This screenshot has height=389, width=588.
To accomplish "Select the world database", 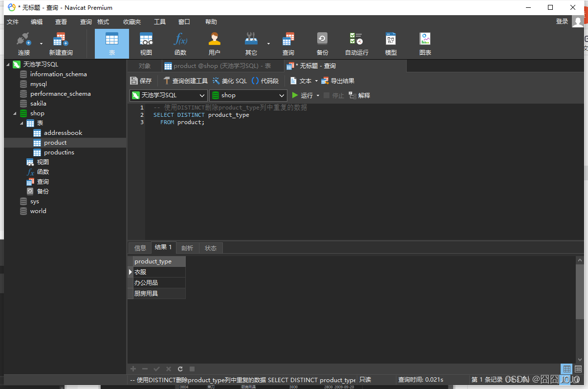I will point(38,211).
